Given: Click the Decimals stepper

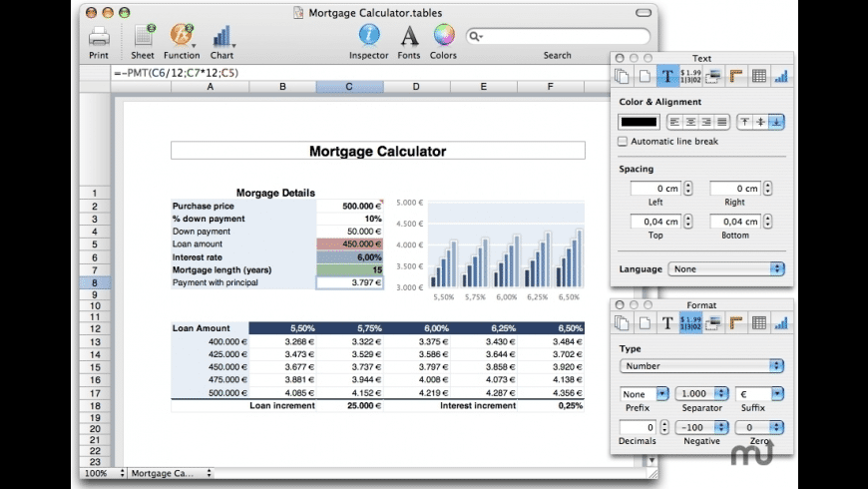Looking at the screenshot, I should 664,427.
